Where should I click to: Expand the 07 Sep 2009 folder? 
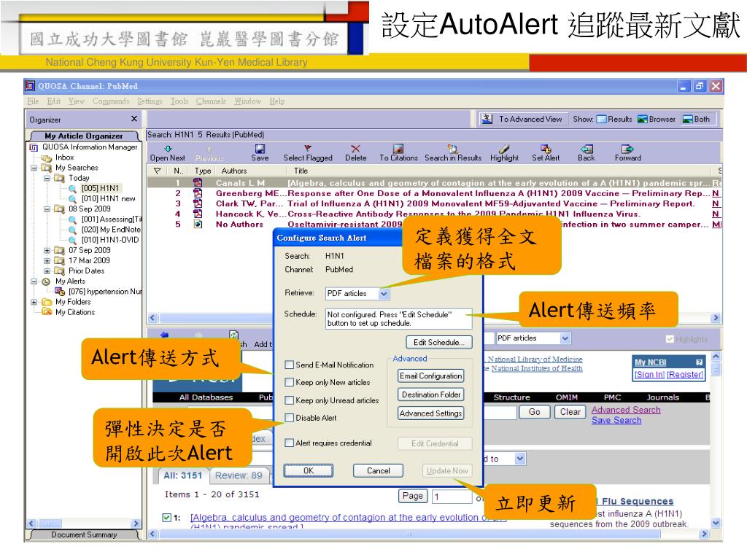tap(47, 251)
